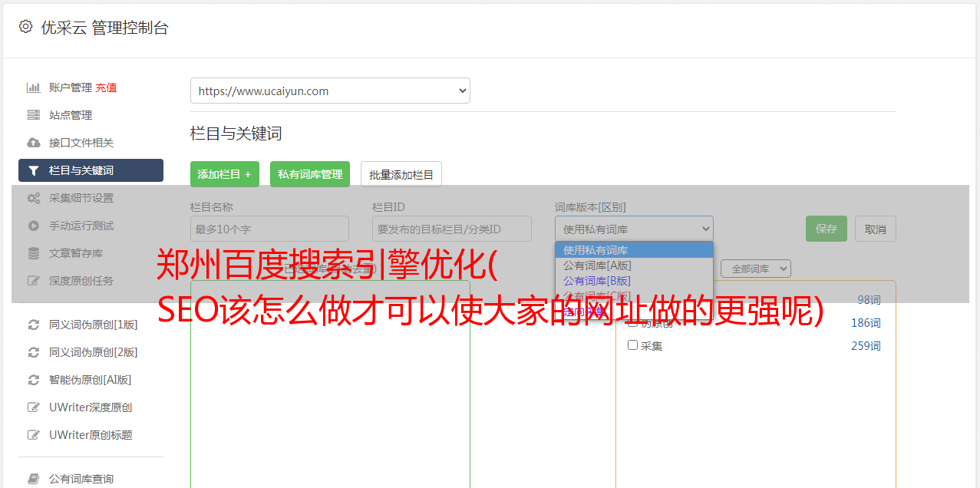Click the 优采云 管理控制台 title text

pos(104,28)
